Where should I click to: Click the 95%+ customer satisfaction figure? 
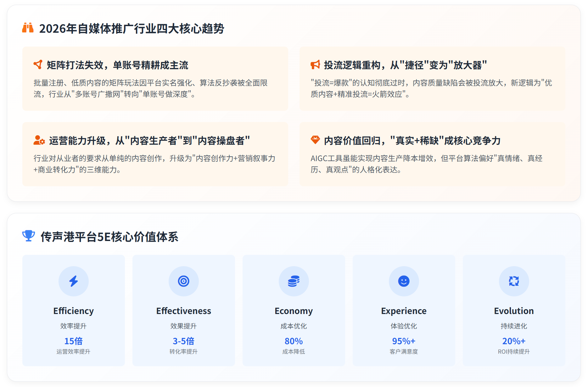click(x=404, y=341)
